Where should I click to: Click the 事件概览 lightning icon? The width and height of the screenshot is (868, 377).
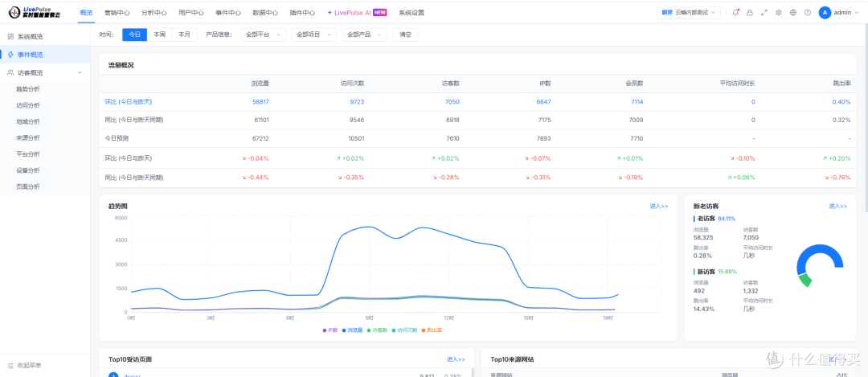click(x=10, y=54)
